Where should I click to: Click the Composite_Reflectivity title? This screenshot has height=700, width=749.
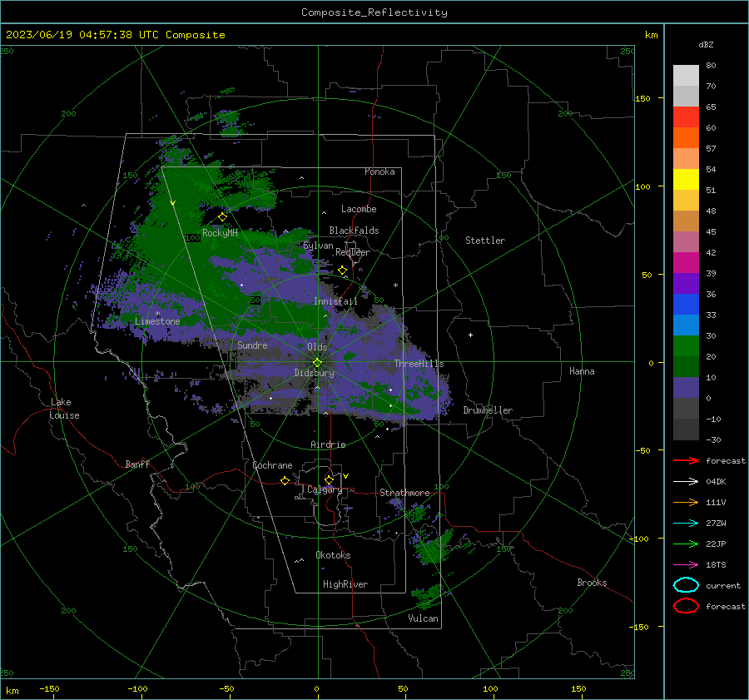(374, 12)
